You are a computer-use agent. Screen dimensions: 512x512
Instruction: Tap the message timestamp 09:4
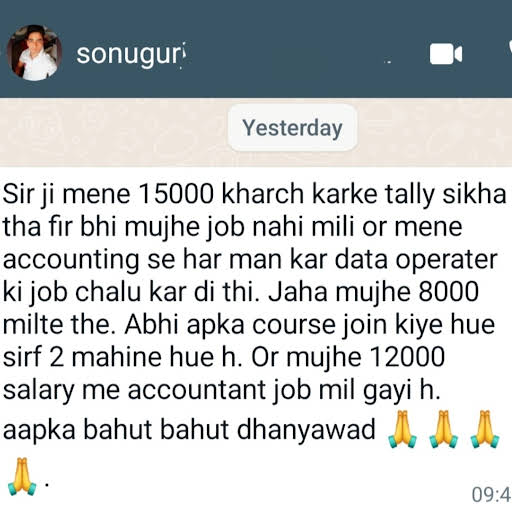point(492,494)
